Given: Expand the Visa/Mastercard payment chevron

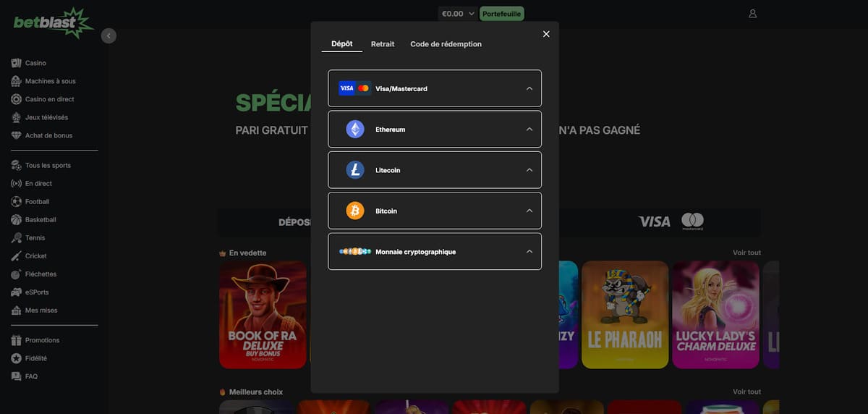Looking at the screenshot, I should 529,88.
